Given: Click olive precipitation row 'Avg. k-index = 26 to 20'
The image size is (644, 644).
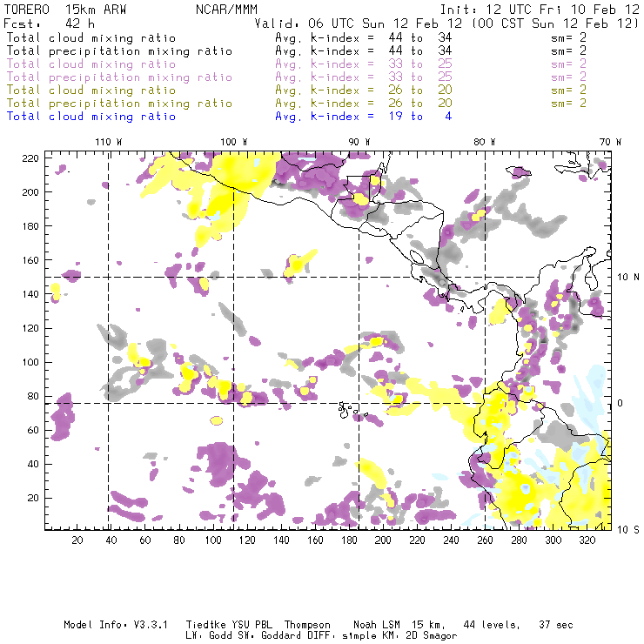Looking at the screenshot, I should coord(364,103).
